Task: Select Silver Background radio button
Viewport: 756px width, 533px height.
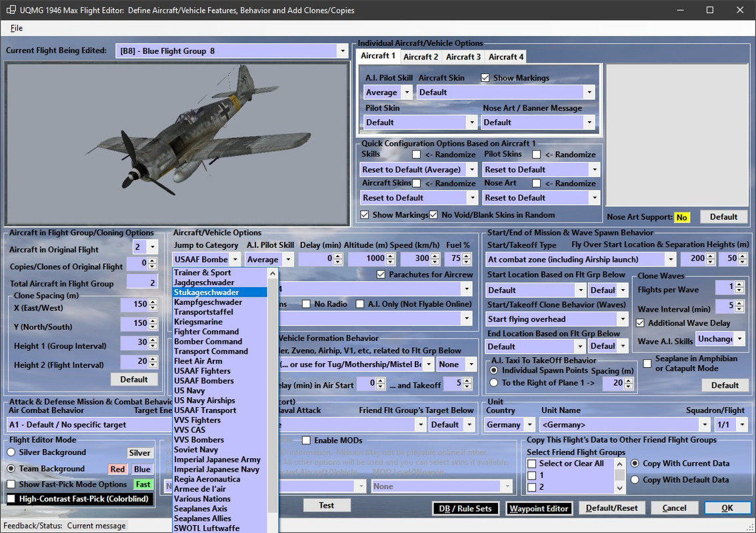Action: tap(11, 452)
